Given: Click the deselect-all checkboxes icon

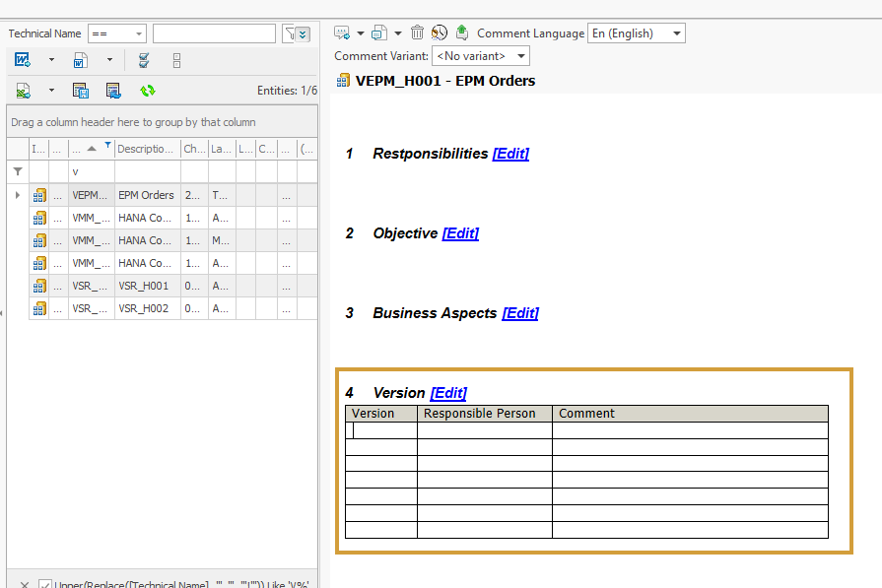Looking at the screenshot, I should pos(175,60).
